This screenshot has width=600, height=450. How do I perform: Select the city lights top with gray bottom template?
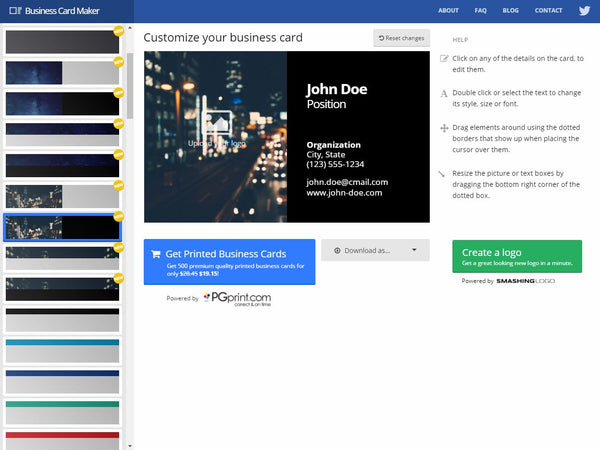[x=62, y=258]
